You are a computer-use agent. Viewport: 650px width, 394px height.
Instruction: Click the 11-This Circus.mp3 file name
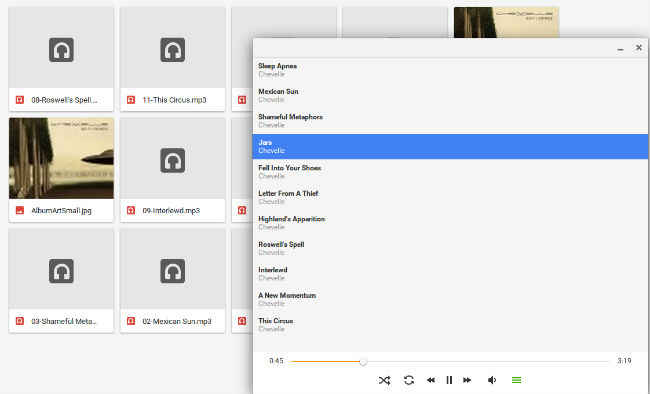174,100
